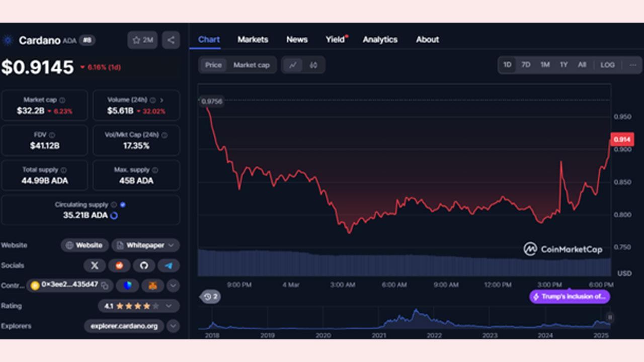Viewport: 644px width, 362px height.
Task: Pause the mini timeline with pause icon
Action: click(610, 317)
